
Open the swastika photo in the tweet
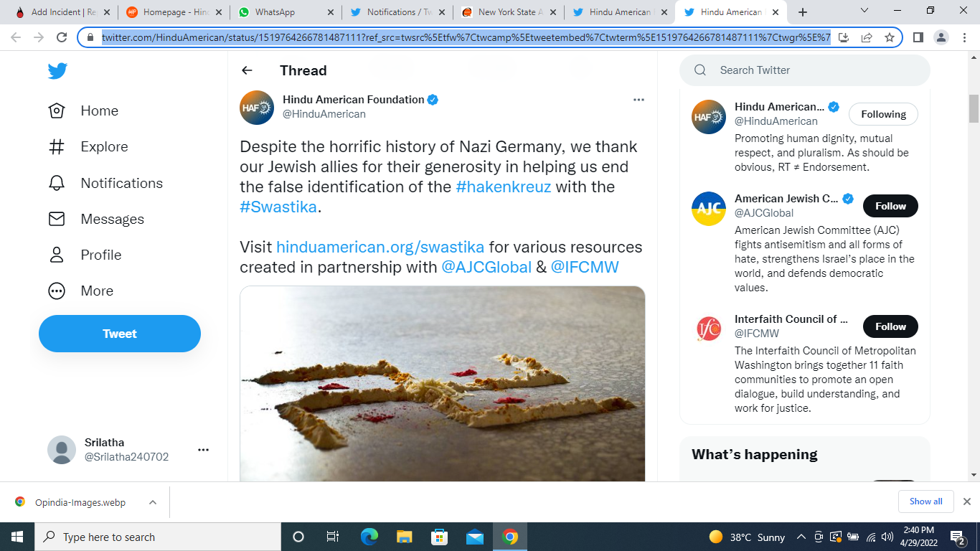pos(443,384)
